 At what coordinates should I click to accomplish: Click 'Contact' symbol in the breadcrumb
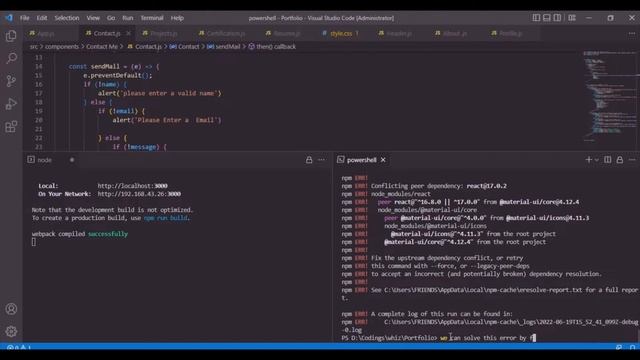click(189, 47)
